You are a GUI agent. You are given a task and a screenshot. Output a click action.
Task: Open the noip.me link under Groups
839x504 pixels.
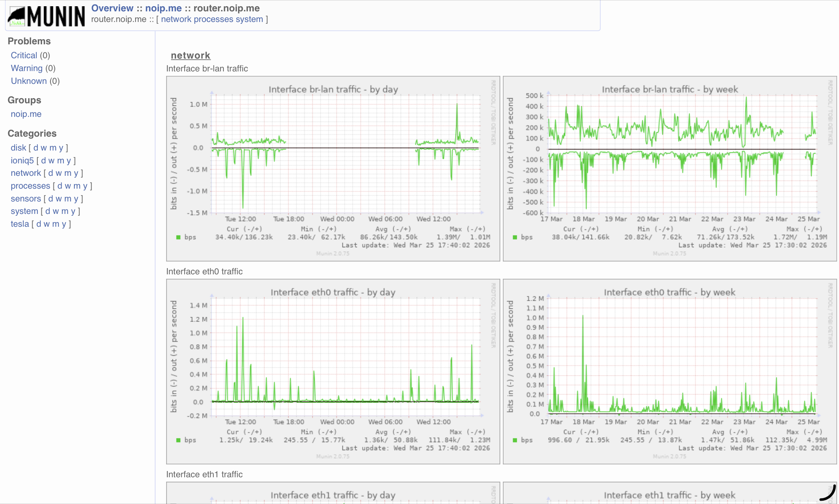26,114
